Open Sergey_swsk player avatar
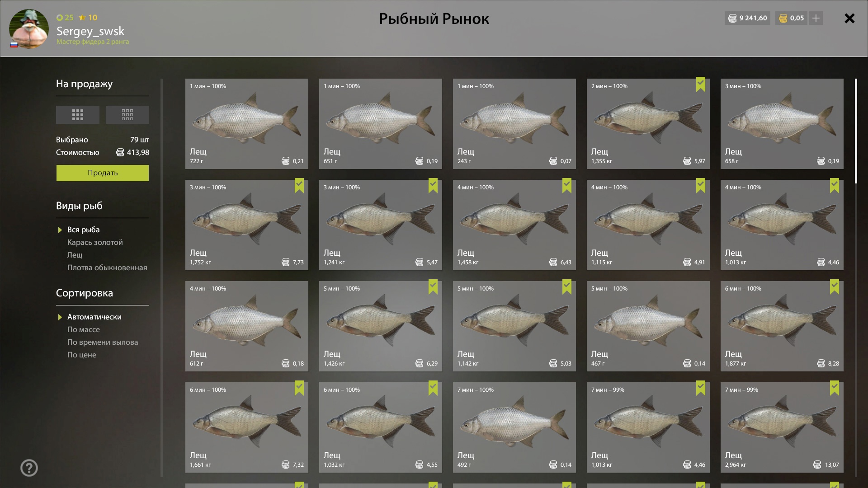Viewport: 868px width, 488px height. click(x=29, y=29)
